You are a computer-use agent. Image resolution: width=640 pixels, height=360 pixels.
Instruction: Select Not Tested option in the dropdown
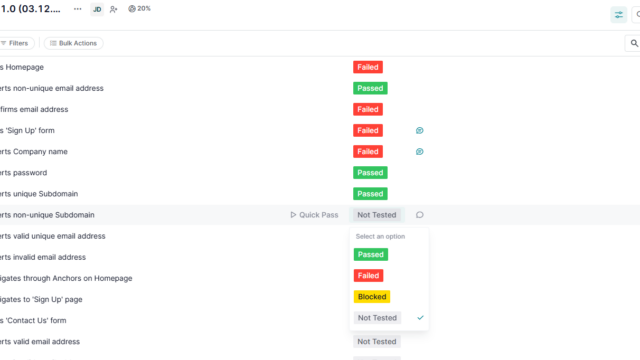click(x=377, y=318)
